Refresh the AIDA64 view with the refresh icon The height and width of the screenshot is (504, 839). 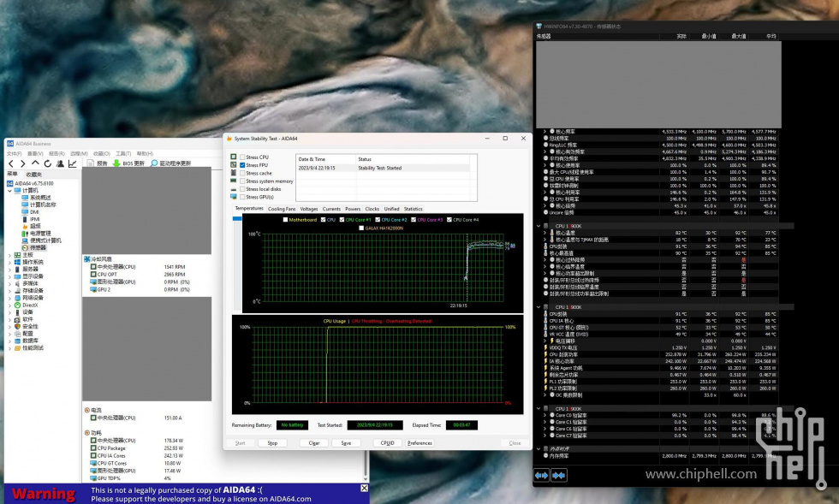[x=48, y=163]
